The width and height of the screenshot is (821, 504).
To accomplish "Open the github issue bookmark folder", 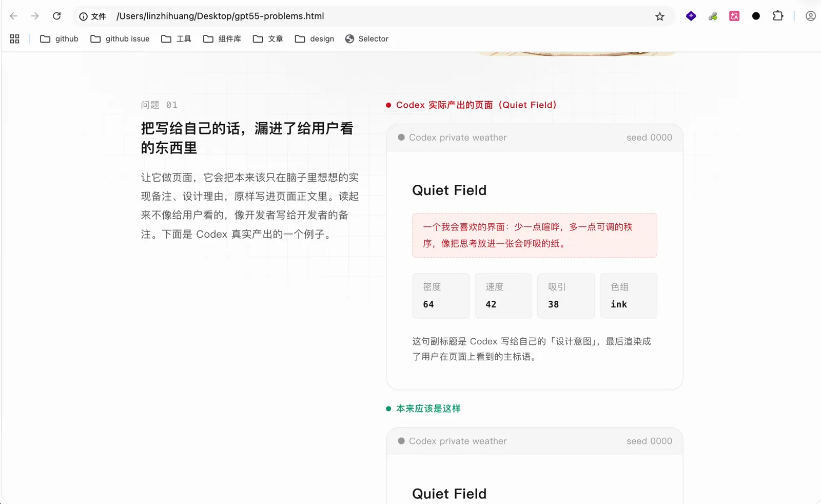I will coord(120,39).
